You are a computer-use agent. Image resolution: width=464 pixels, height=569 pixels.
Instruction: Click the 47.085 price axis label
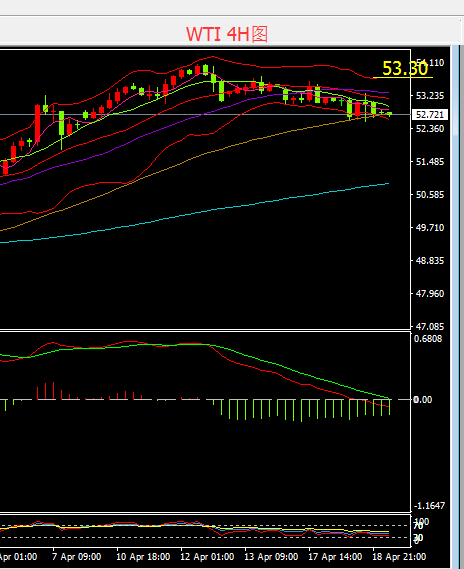pos(430,327)
